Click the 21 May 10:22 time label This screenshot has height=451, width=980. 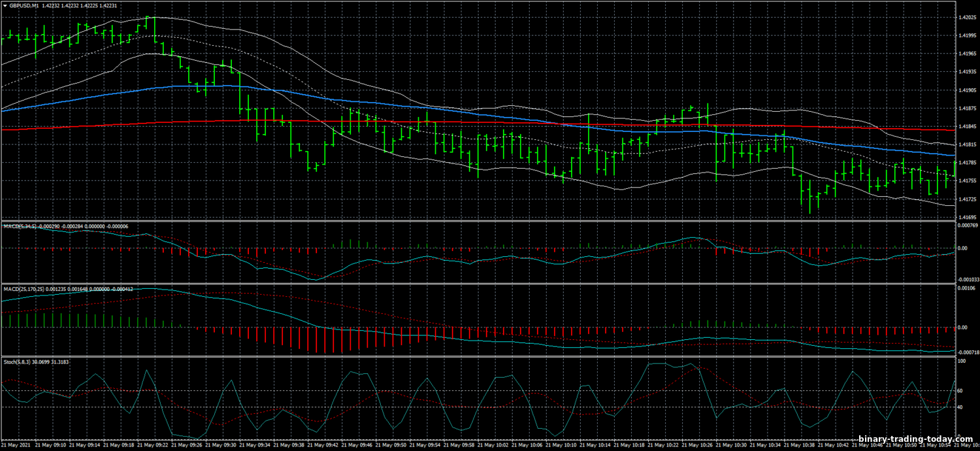(662, 444)
